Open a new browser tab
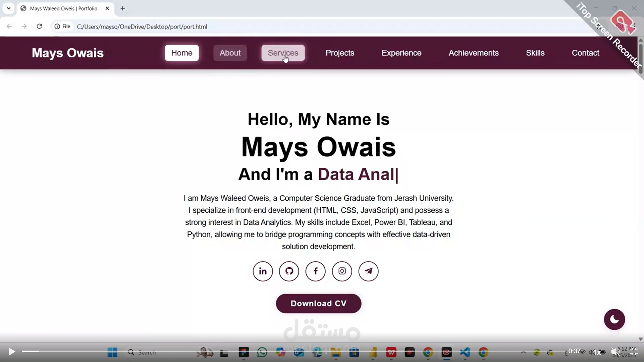This screenshot has width=644, height=362. click(x=123, y=8)
